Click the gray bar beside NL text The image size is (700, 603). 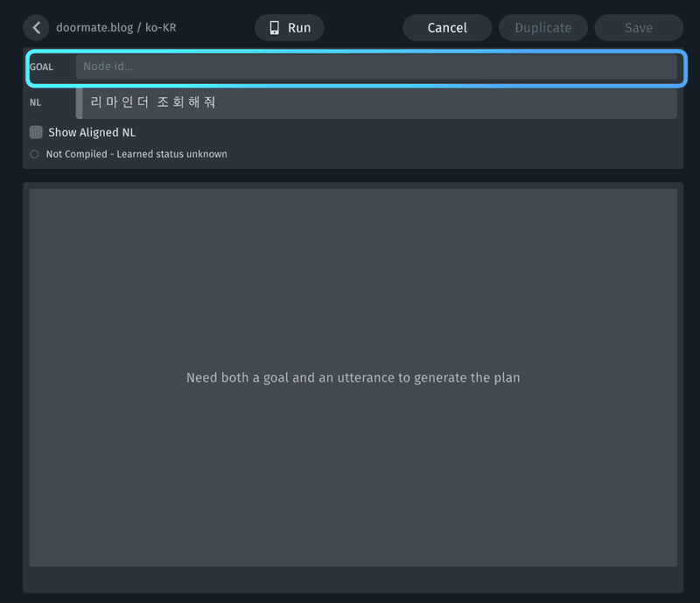click(79, 103)
